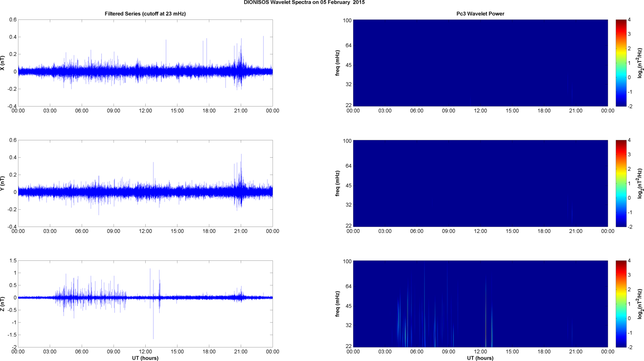Click the X-component wavelet power spectrogram
The width and height of the screenshot is (644, 361).
point(480,63)
